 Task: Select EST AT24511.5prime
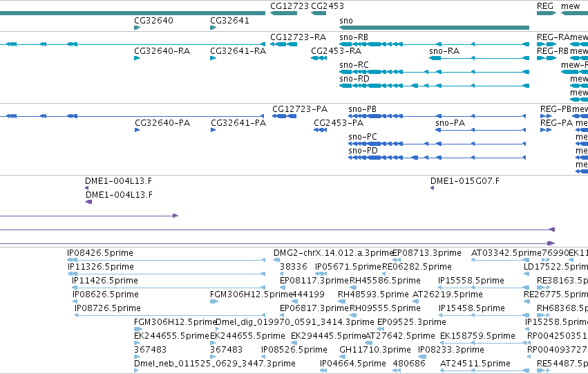484,371
